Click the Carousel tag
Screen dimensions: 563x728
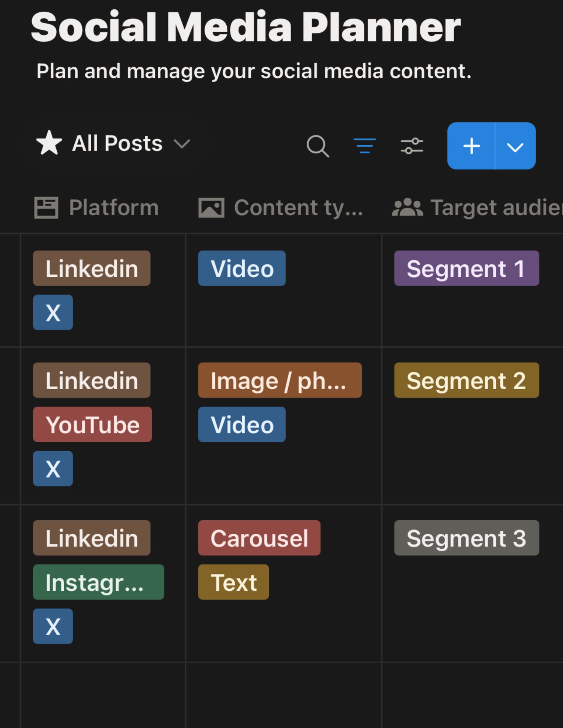click(259, 538)
